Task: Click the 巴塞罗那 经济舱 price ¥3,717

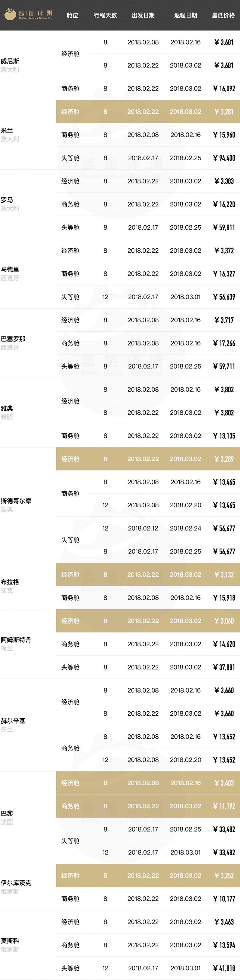Action: click(224, 320)
